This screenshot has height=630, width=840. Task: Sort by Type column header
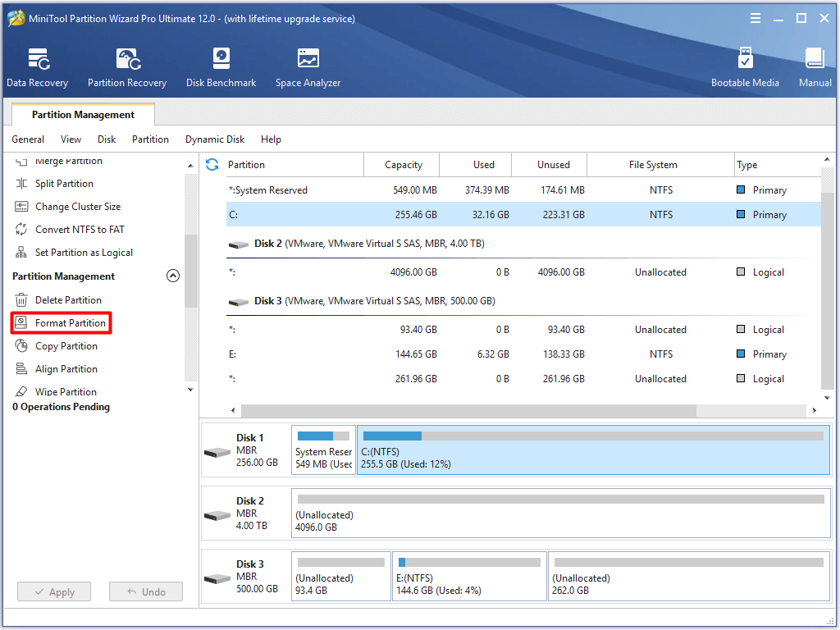[778, 164]
